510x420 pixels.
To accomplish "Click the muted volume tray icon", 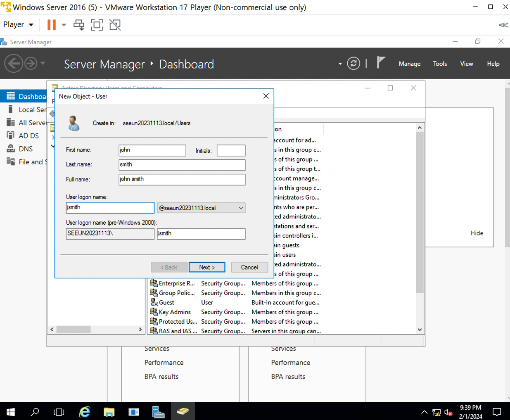I will (448, 412).
